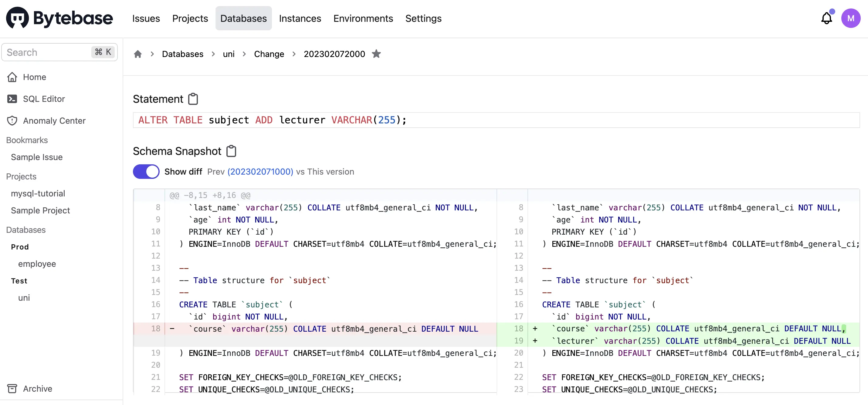Open the Settings tab

[x=423, y=18]
